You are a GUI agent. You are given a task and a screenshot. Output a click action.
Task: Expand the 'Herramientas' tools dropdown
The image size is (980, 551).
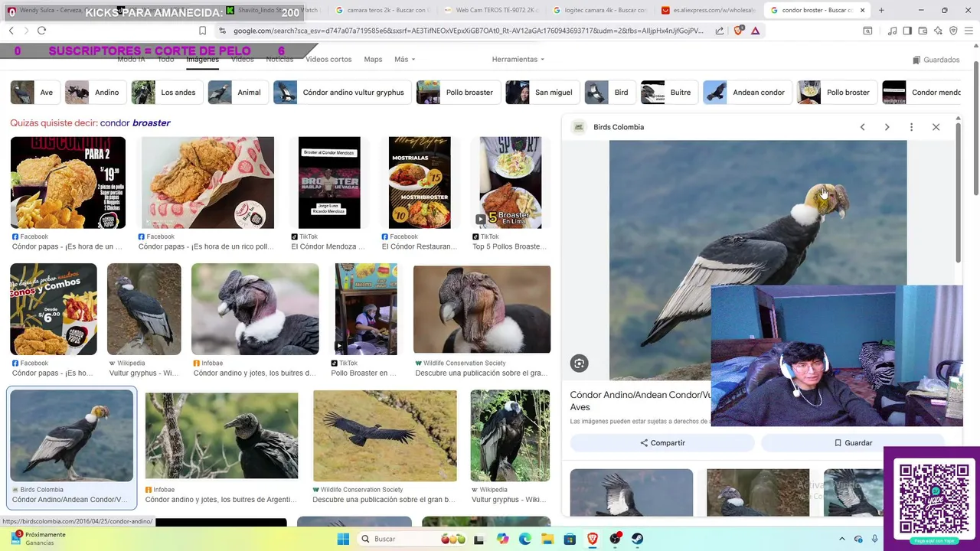coord(518,60)
